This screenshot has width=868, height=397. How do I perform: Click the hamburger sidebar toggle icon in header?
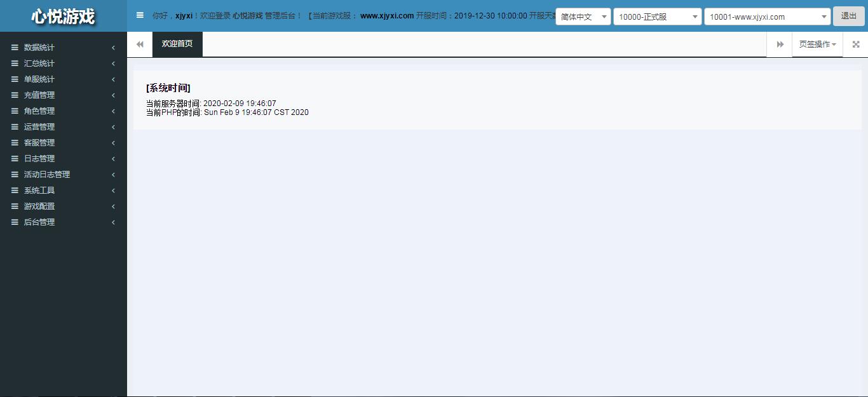point(140,15)
